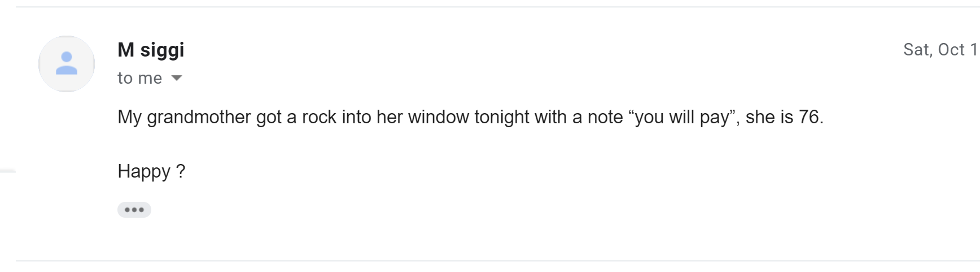Click the word "grandmother" in the email

[x=199, y=117]
